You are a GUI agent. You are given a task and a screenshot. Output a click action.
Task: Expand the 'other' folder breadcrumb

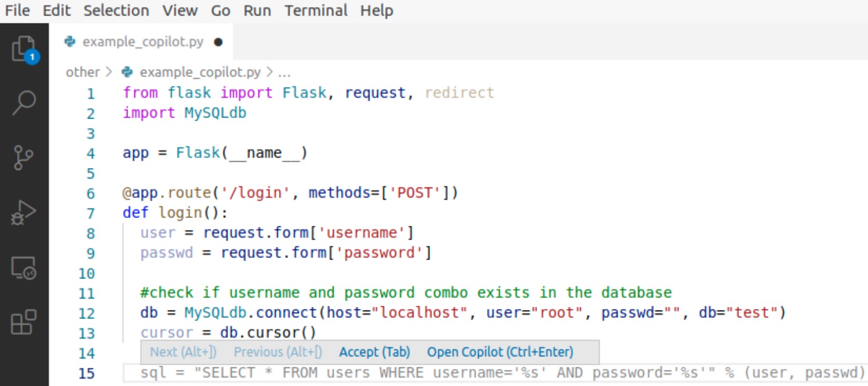point(82,72)
